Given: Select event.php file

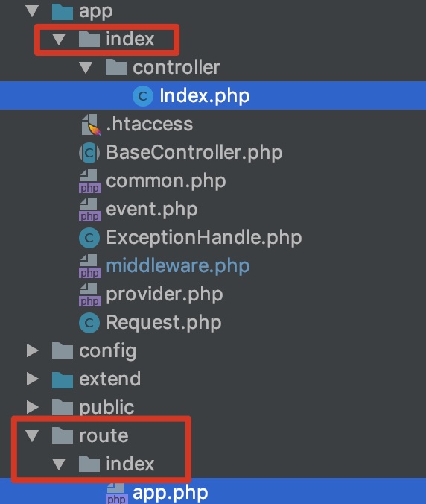Looking at the screenshot, I should (x=151, y=210).
